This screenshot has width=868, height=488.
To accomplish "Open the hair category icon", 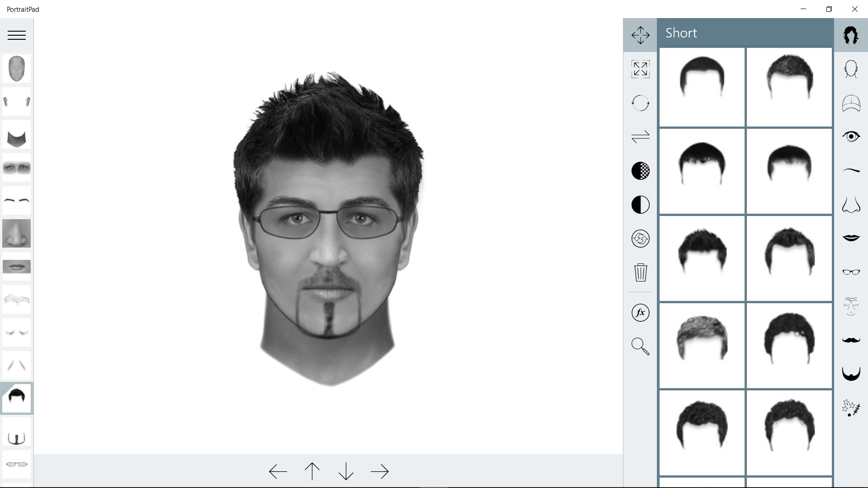I will 850,35.
